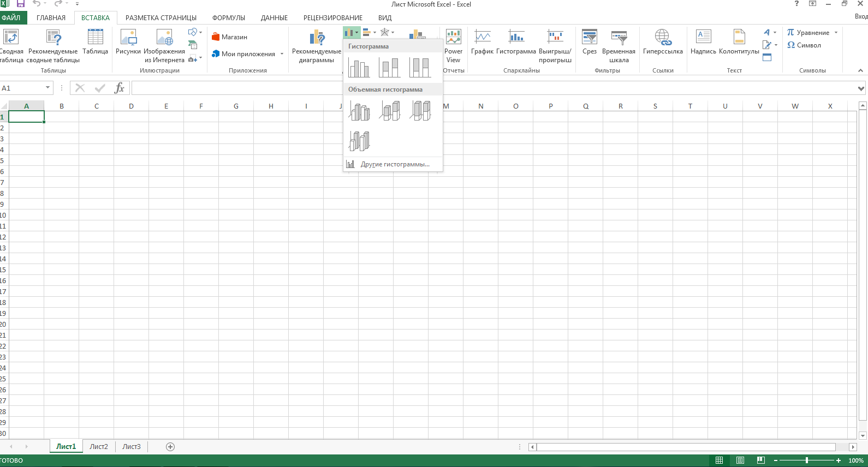Image resolution: width=868 pixels, height=467 pixels.
Task: Click the Временная шкала timeline filter
Action: pos(619,46)
